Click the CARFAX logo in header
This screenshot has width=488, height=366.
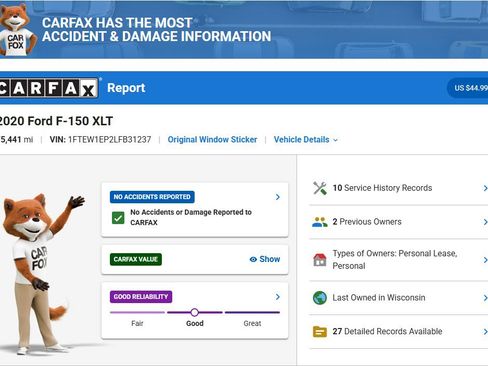[x=49, y=88]
